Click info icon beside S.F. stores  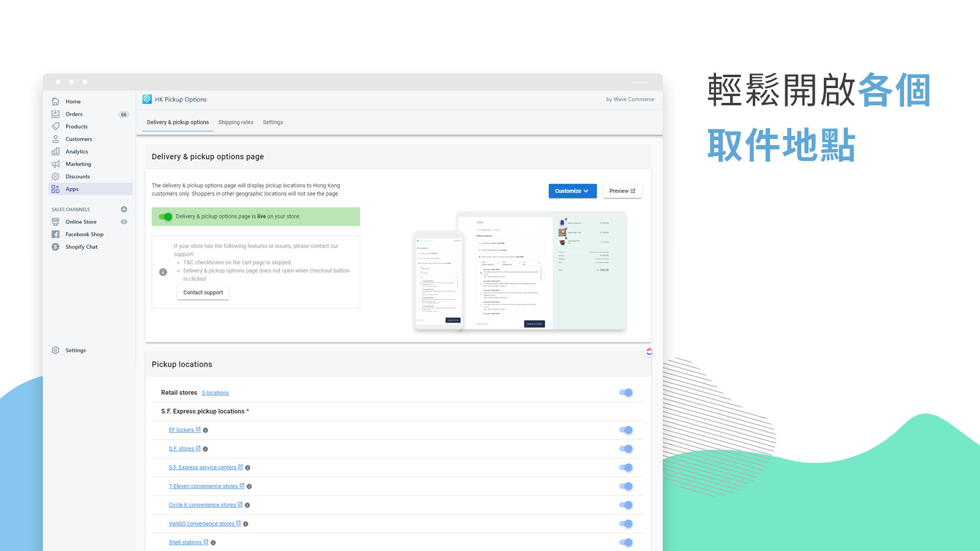pyautogui.click(x=205, y=449)
